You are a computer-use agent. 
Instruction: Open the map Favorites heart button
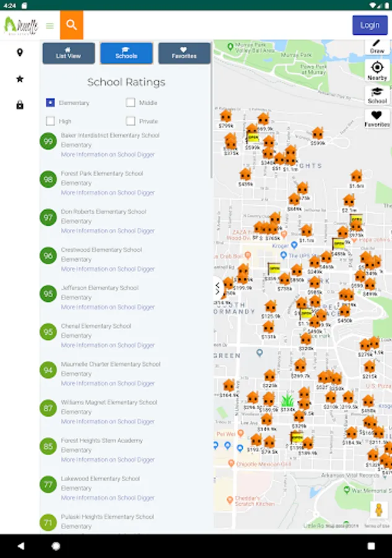[377, 118]
